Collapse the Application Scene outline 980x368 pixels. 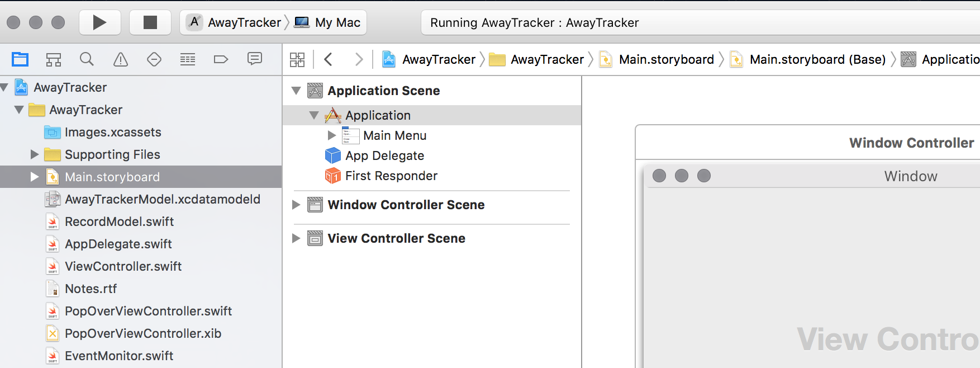click(296, 91)
